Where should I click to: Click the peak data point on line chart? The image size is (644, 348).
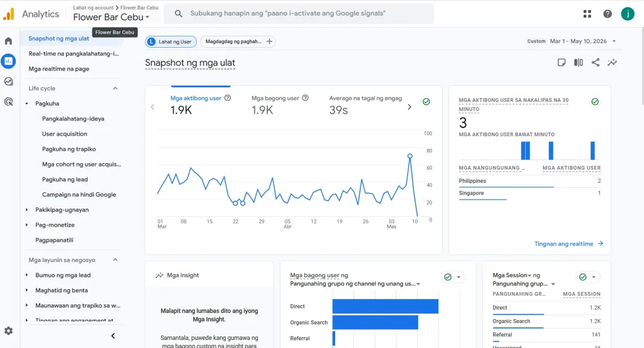click(409, 156)
